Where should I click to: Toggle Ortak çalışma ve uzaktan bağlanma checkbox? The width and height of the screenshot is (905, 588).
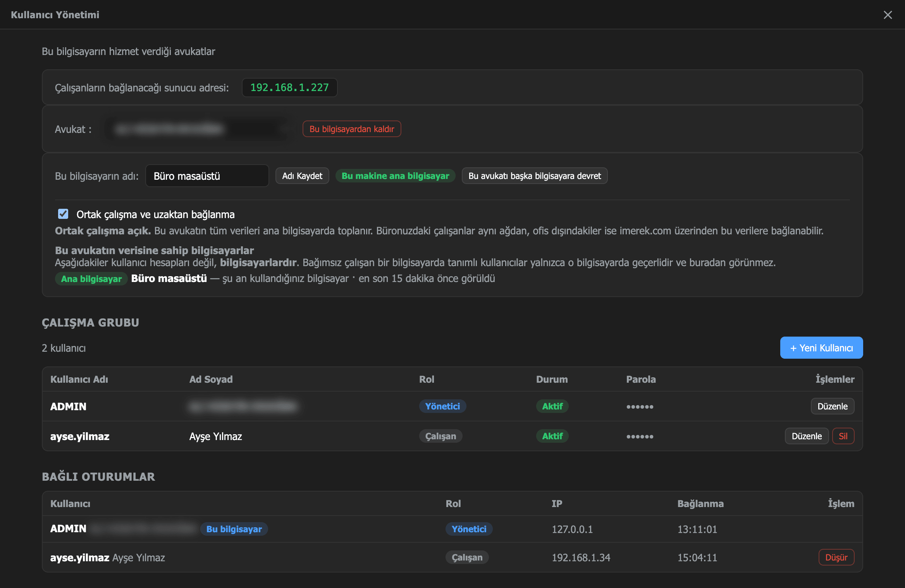pos(63,214)
